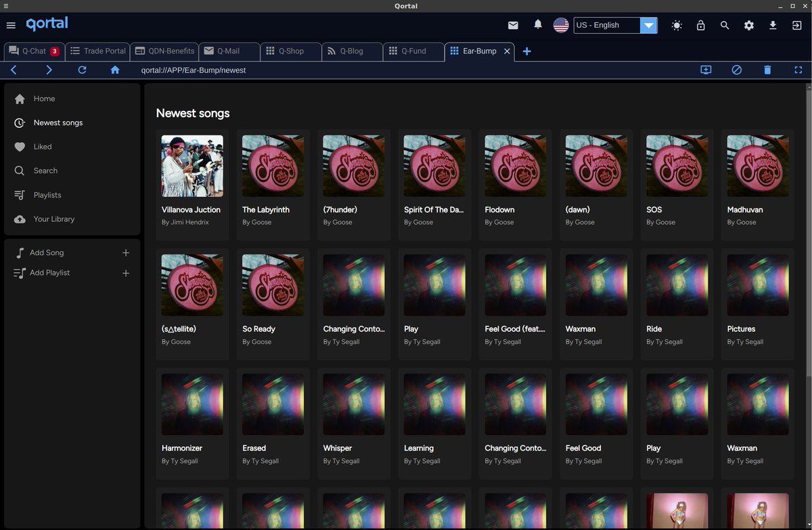Click the add-to-screen monitor icon
812x530 pixels.
(x=706, y=70)
